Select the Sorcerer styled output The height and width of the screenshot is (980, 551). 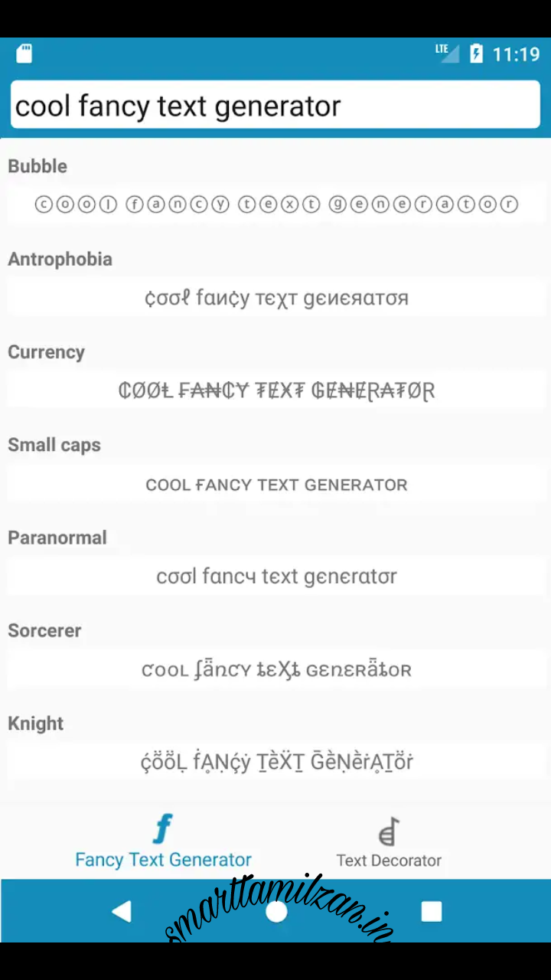(275, 669)
